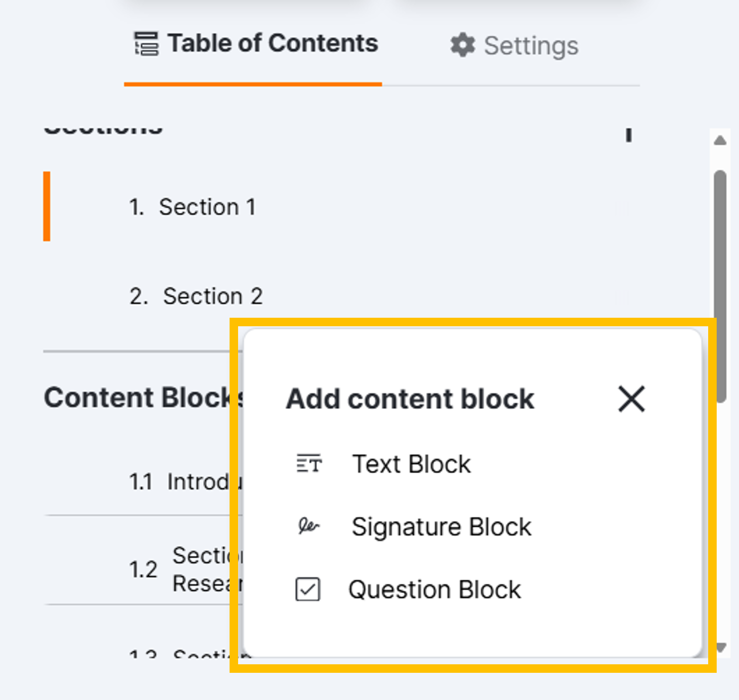Screen dimensions: 739x700
Task: Click the Question Block checkmark icon
Action: tap(308, 589)
